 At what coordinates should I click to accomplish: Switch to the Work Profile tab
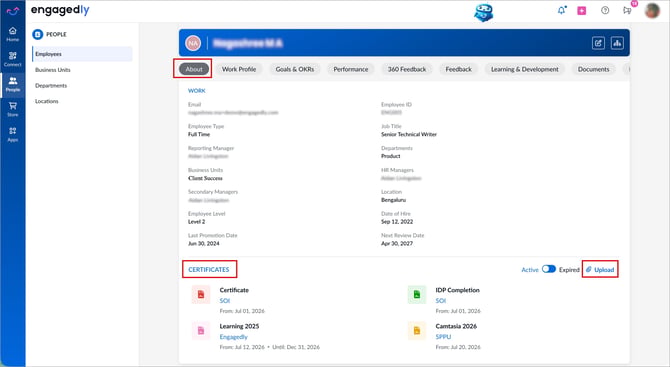click(x=239, y=69)
